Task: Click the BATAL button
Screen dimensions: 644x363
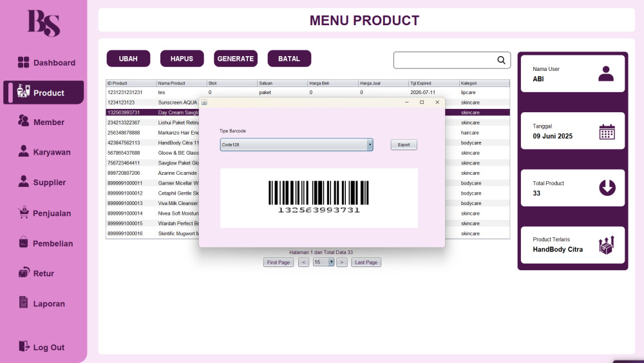Action: [289, 59]
